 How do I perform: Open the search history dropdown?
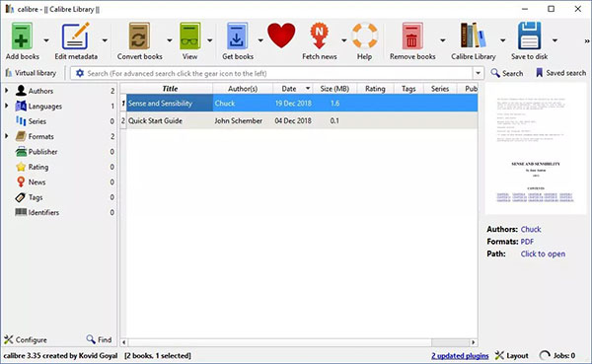point(478,73)
